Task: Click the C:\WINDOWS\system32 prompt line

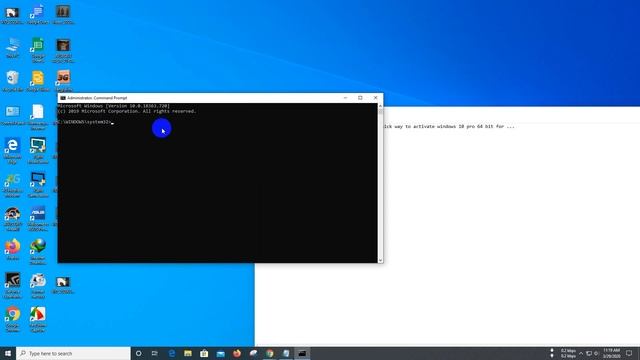Action: point(85,122)
